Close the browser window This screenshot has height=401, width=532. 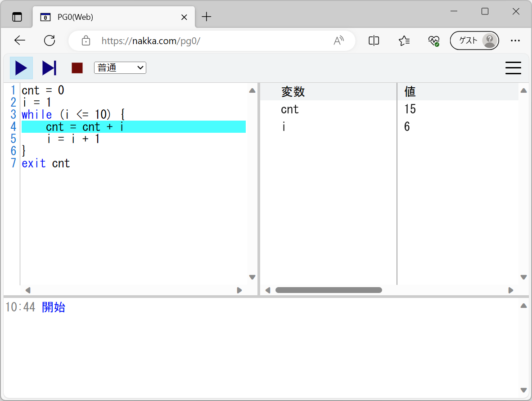(516, 11)
